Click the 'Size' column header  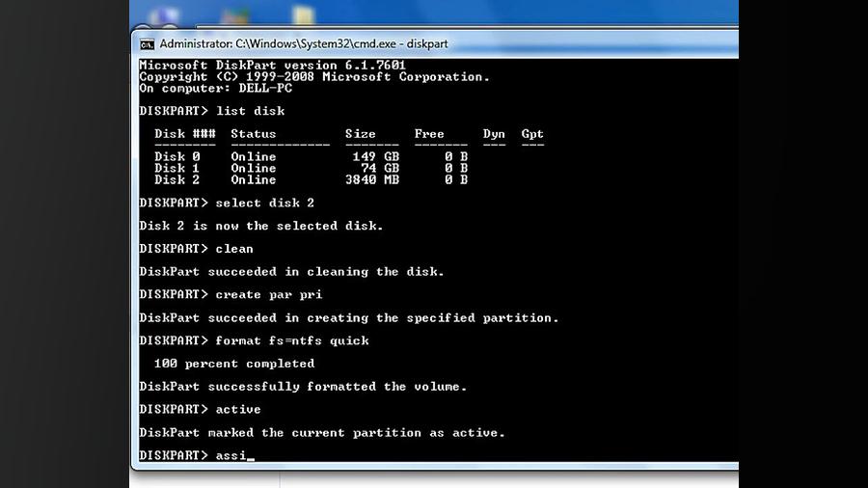[x=361, y=134]
